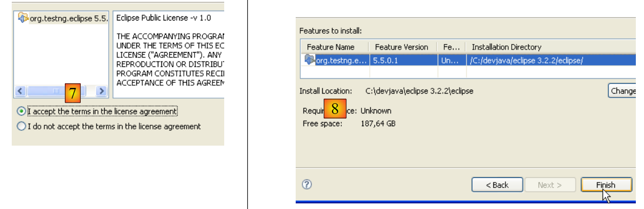Click the feature icon in Features to install table
The image size is (644, 209).
310,60
